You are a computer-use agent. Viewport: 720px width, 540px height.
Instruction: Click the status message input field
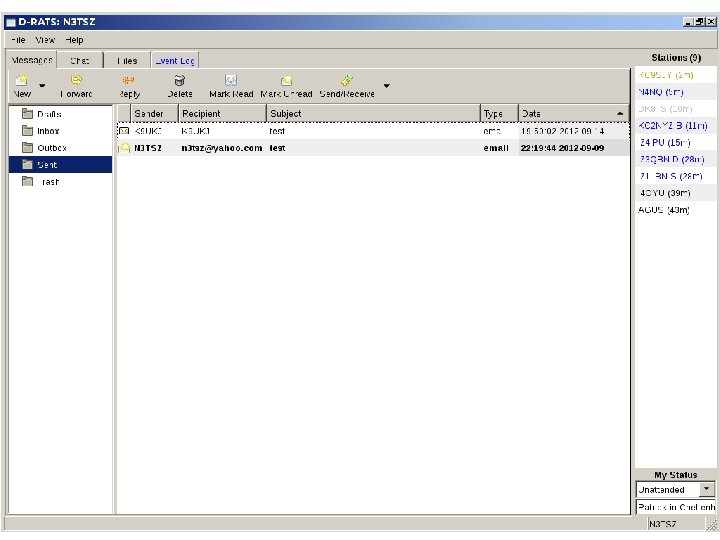(x=675, y=507)
